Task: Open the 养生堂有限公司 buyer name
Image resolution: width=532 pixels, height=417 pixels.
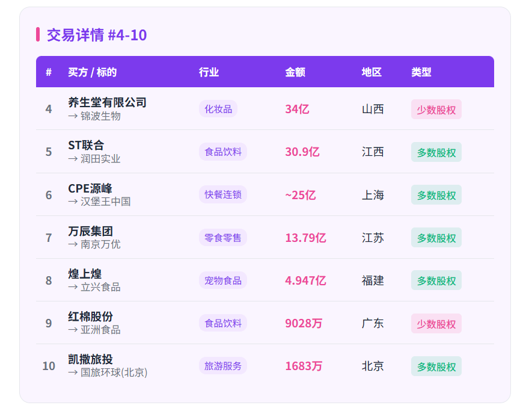Action: (107, 102)
